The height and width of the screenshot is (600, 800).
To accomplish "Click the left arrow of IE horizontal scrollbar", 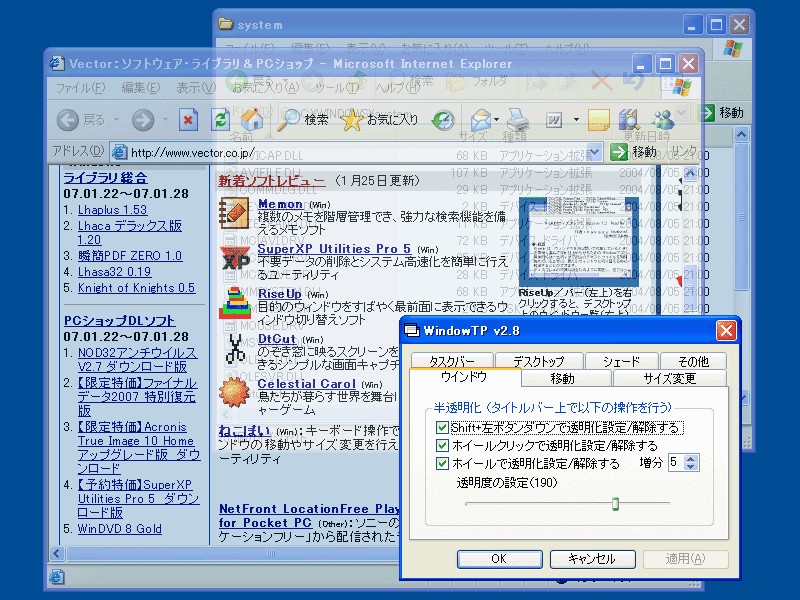I will (57, 553).
